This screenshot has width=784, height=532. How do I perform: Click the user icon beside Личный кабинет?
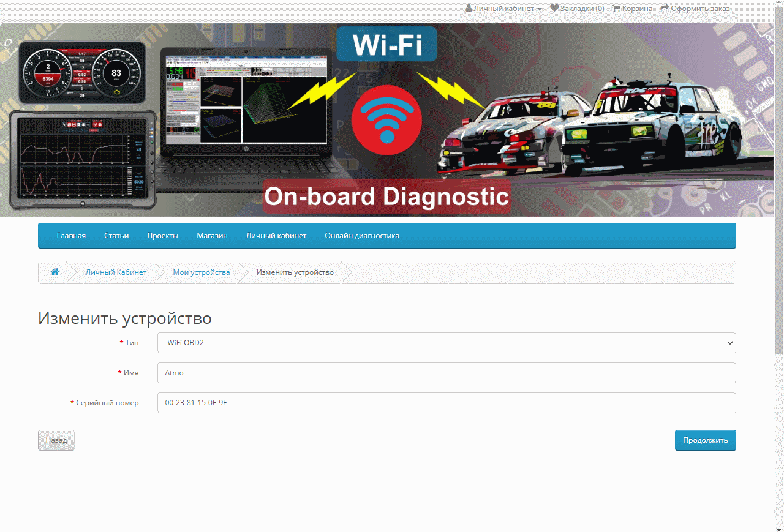(469, 9)
